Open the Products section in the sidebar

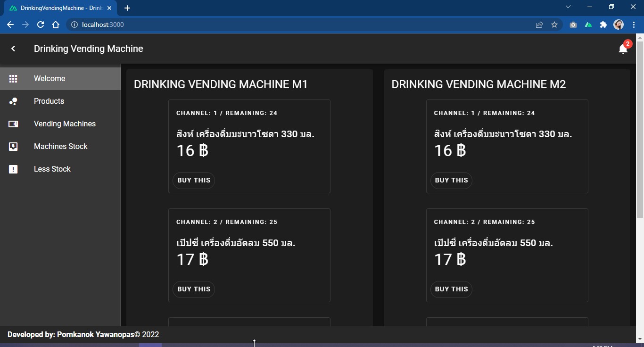point(49,101)
